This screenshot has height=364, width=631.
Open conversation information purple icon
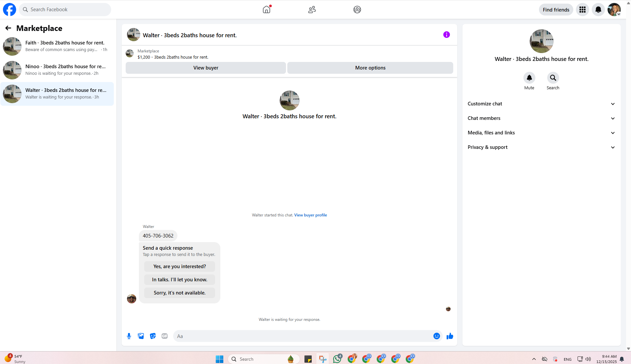coord(447,35)
